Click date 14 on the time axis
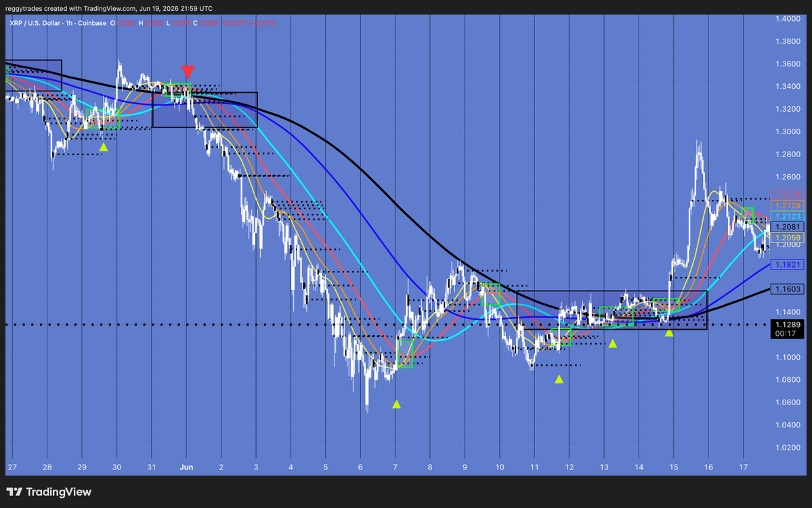This screenshot has width=812, height=508. (x=639, y=467)
